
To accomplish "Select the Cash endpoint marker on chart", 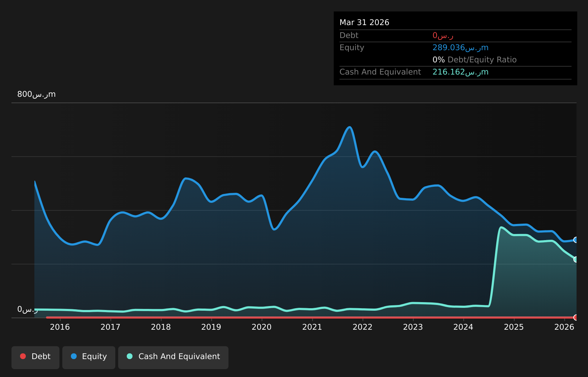I will point(576,259).
